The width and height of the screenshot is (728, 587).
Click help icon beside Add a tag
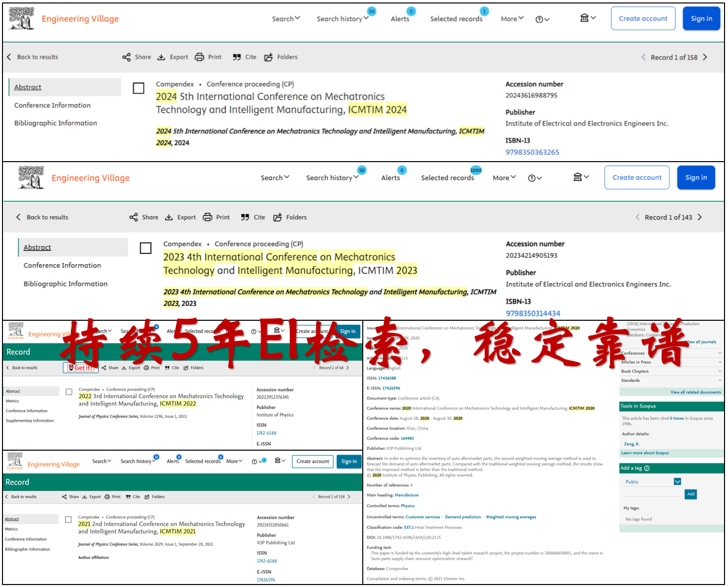pos(647,468)
